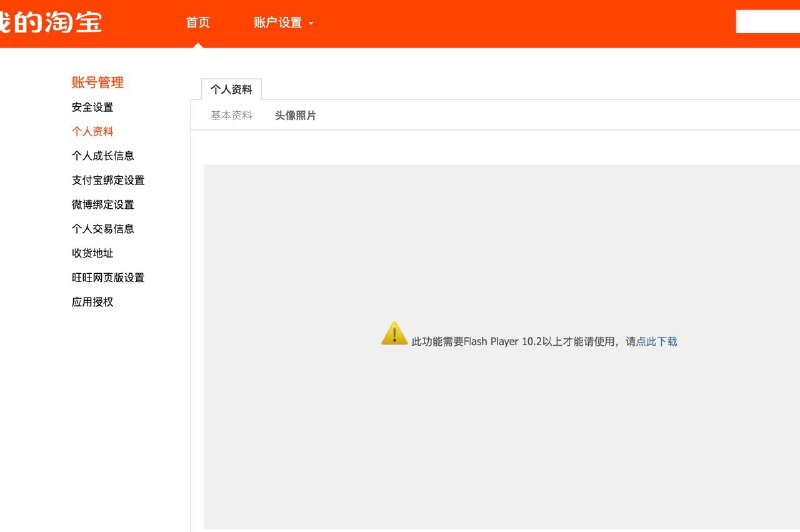
Task: Open 个人成长信息 page
Action: click(103, 156)
